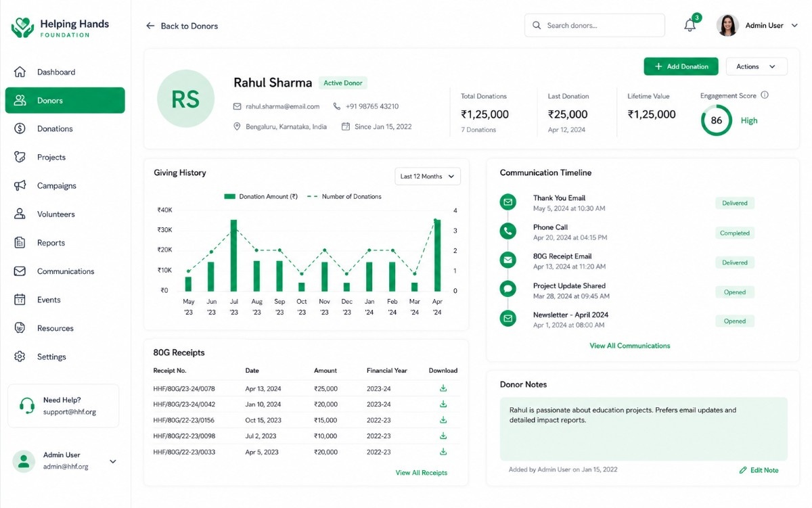Download receipt HHF/80G/22-23/0033
Image resolution: width=812 pixels, height=508 pixels.
point(443,452)
